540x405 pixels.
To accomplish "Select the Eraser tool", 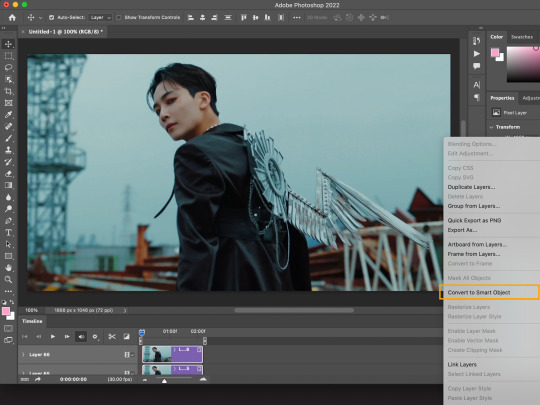I will point(8,174).
